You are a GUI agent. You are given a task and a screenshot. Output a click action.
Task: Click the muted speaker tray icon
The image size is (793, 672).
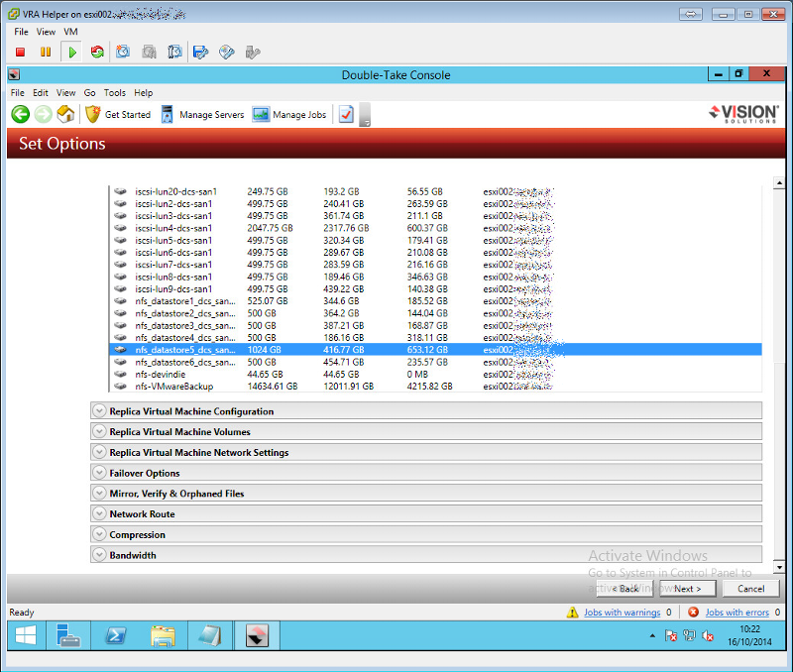708,635
